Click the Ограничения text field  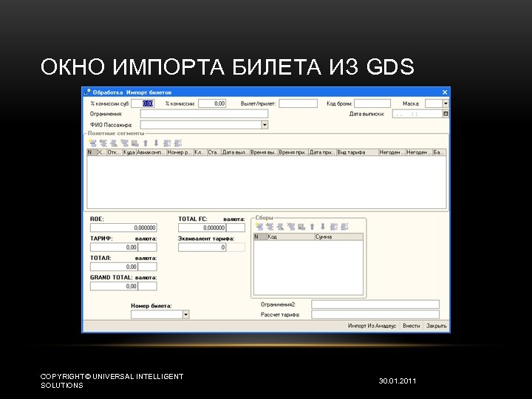(204, 114)
